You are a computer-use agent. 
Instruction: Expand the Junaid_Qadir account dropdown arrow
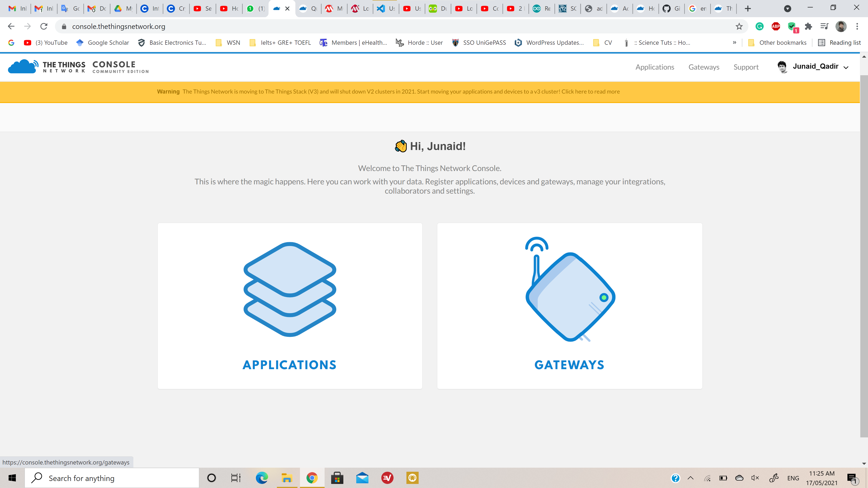(846, 67)
